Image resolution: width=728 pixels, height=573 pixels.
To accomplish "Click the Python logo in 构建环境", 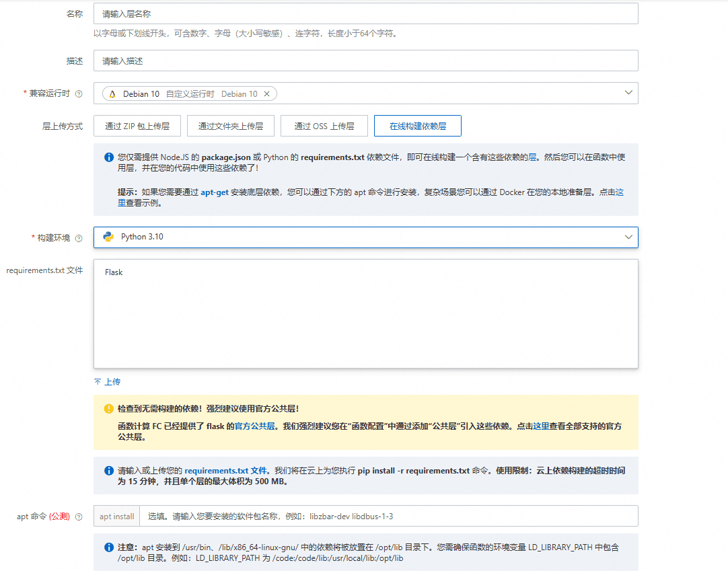I will [108, 237].
